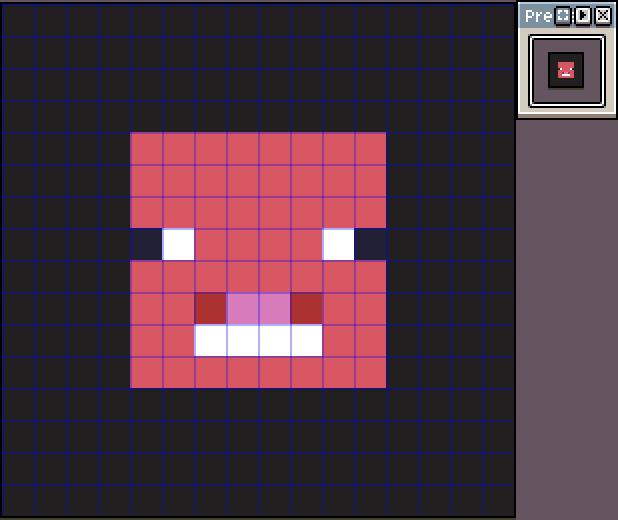Click the dark navy pixel beside the left eye
This screenshot has height=520, width=618.
click(x=146, y=244)
